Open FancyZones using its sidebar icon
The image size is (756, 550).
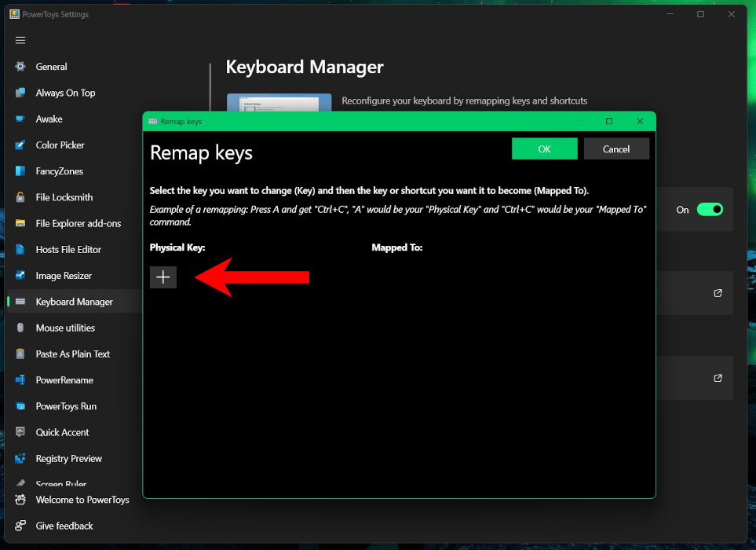[22, 170]
